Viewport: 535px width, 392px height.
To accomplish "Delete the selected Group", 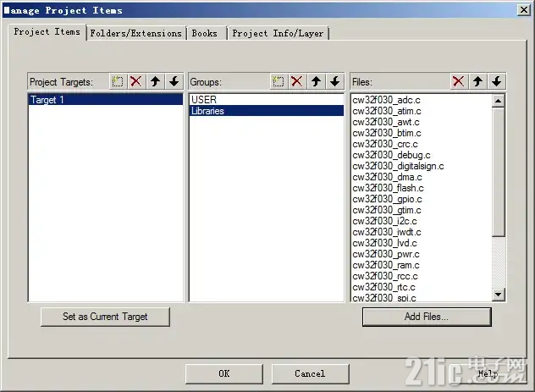I will point(297,81).
